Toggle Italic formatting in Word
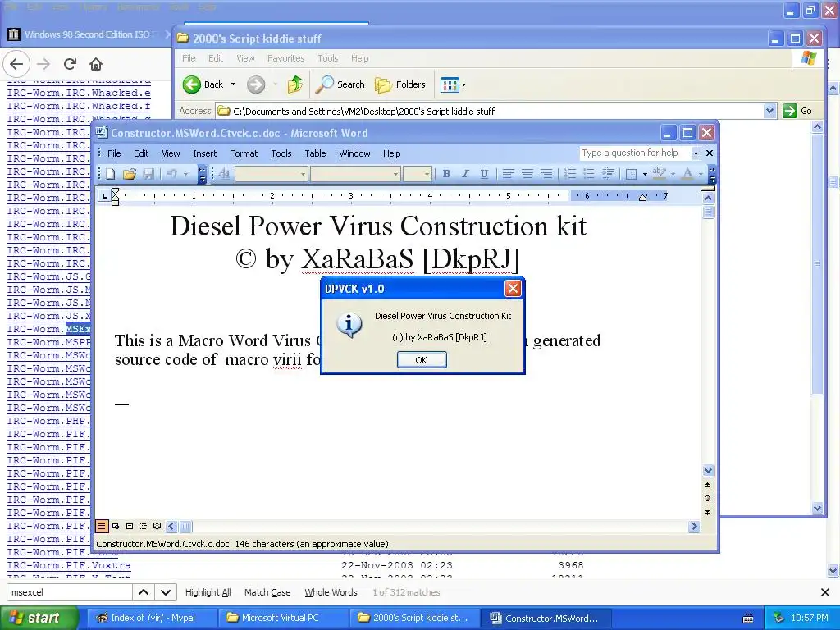This screenshot has height=630, width=840. click(x=465, y=174)
